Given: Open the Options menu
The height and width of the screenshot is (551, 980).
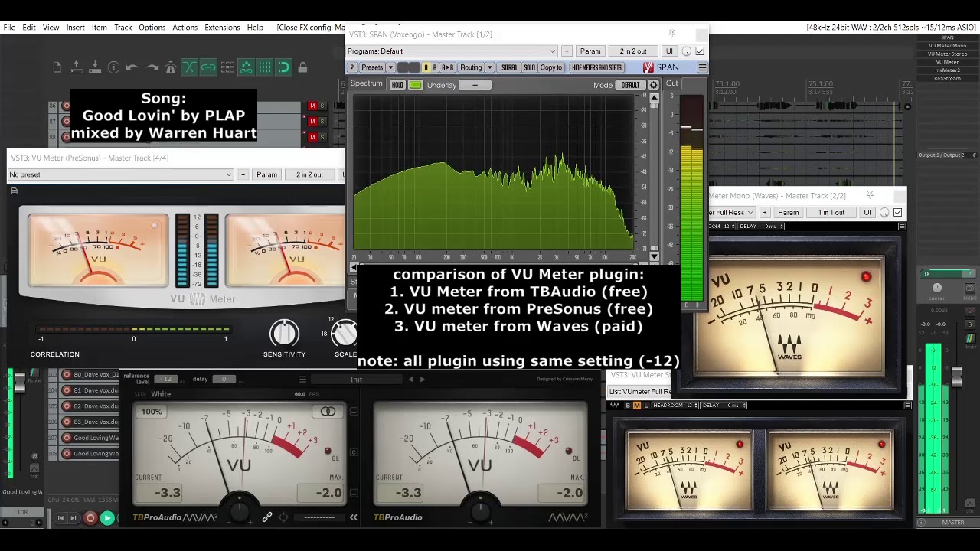Looking at the screenshot, I should coord(152,28).
